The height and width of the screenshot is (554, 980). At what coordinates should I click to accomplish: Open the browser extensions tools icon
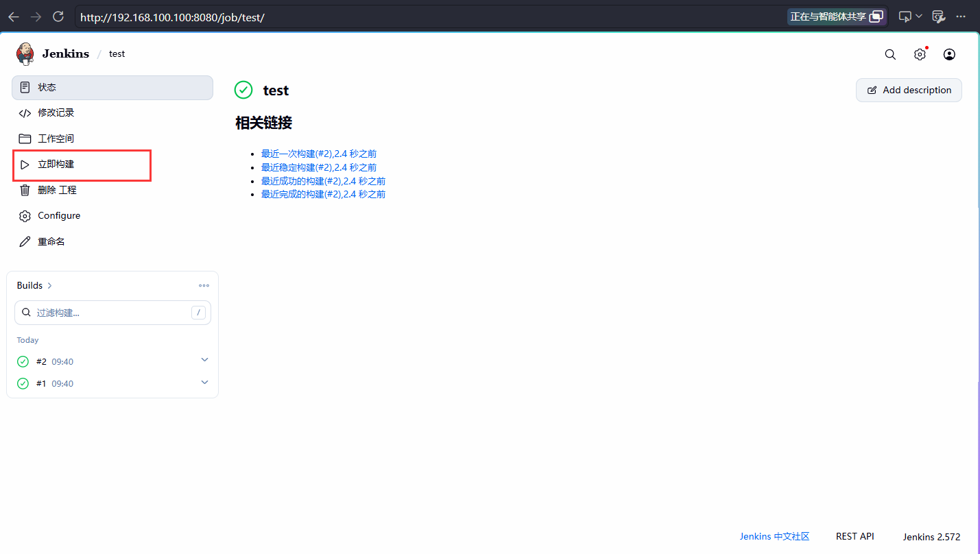pyautogui.click(x=939, y=17)
